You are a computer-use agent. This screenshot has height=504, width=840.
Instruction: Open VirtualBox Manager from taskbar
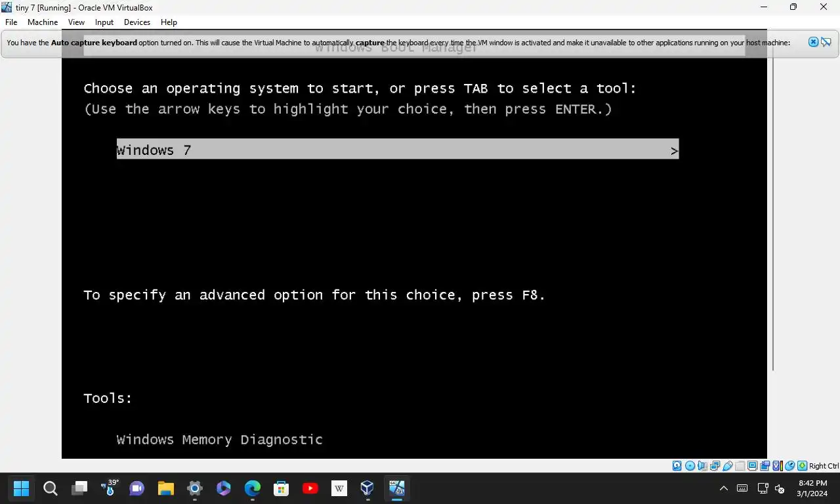[367, 488]
